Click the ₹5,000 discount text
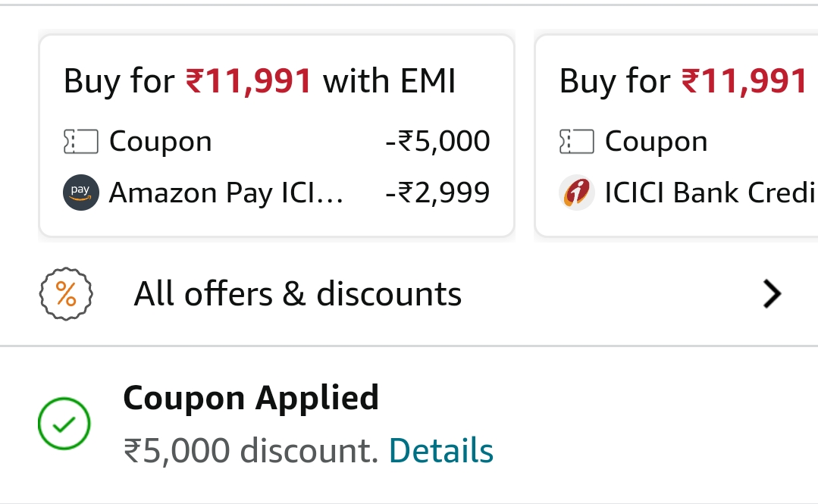The height and width of the screenshot is (504, 818). [x=250, y=451]
